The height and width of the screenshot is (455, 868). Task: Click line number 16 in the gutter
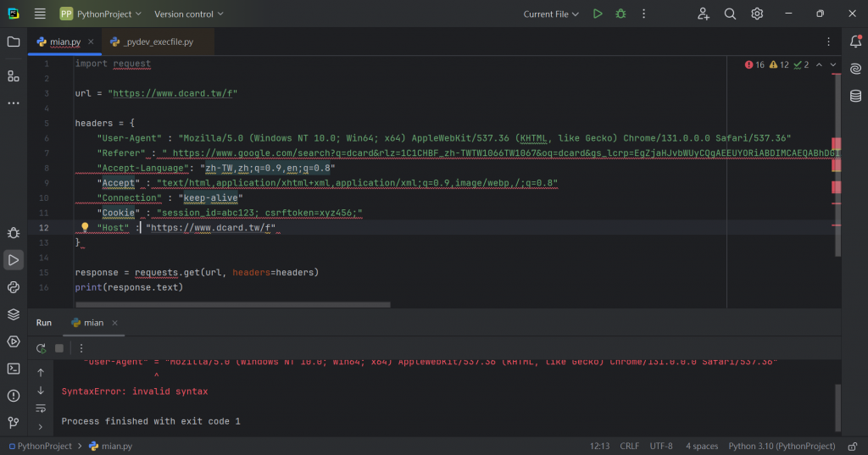tap(44, 287)
